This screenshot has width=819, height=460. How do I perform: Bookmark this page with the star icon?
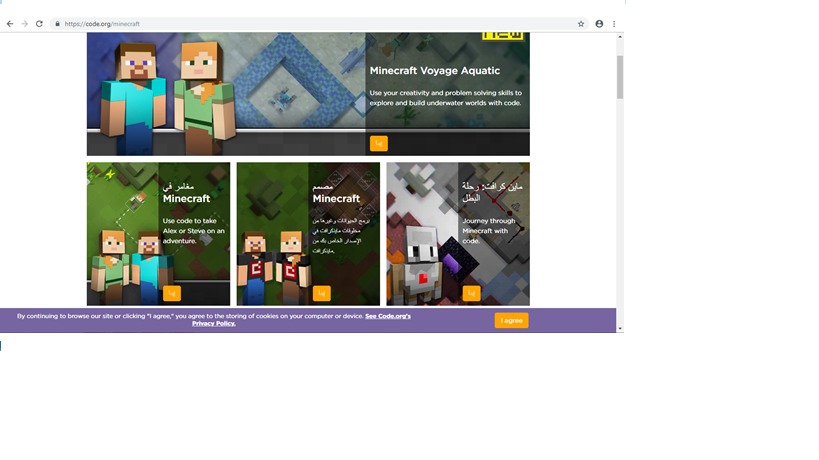point(581,24)
